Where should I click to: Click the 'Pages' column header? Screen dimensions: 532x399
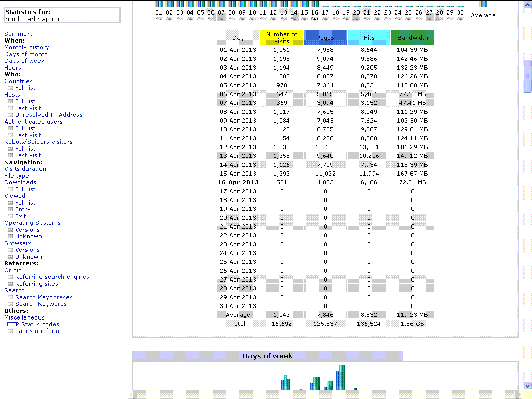[x=325, y=37]
